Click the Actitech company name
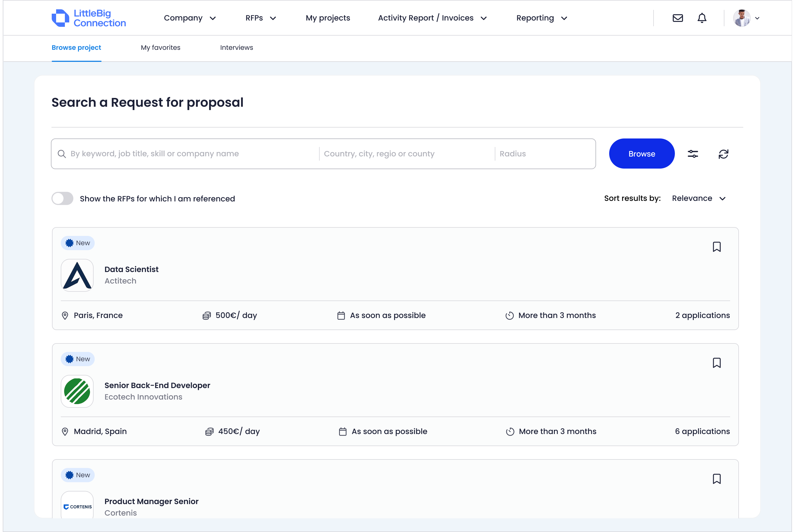The width and height of the screenshot is (795, 532). click(x=120, y=281)
